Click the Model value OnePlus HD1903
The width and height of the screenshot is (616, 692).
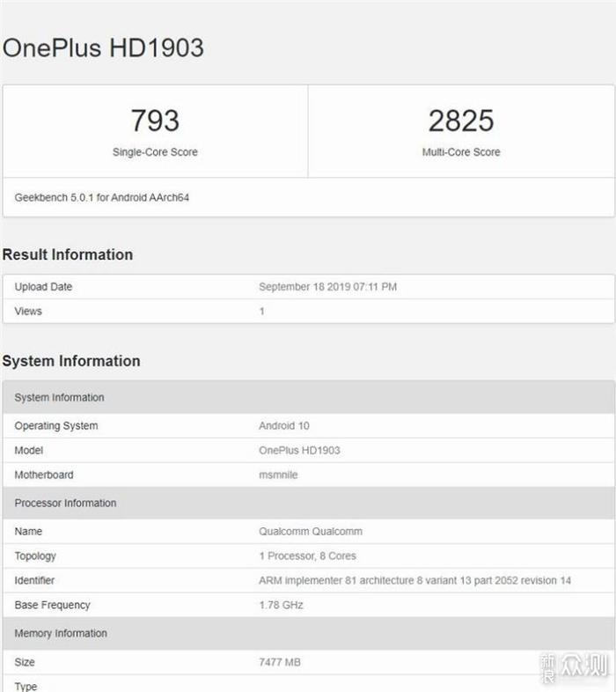pyautogui.click(x=299, y=451)
